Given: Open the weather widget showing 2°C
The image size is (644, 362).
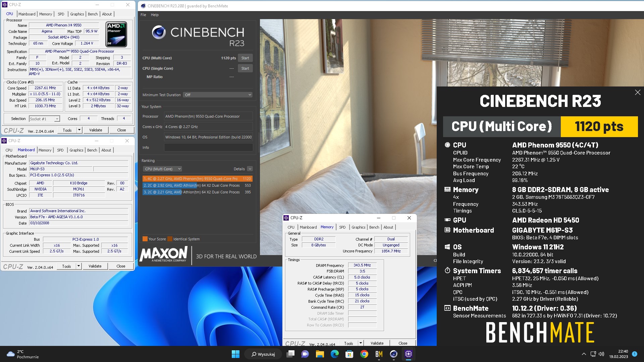Looking at the screenshot, I should [23, 354].
